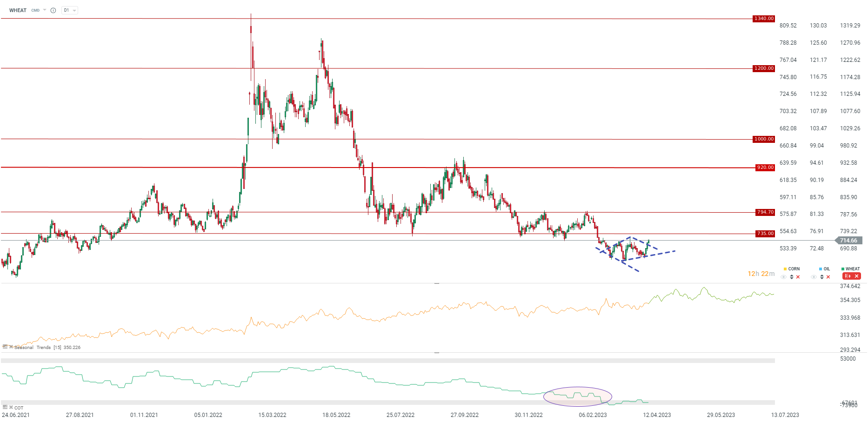Click the 13.07.2023 date on time axis
Image resolution: width=868 pixels, height=423 pixels.
785,415
